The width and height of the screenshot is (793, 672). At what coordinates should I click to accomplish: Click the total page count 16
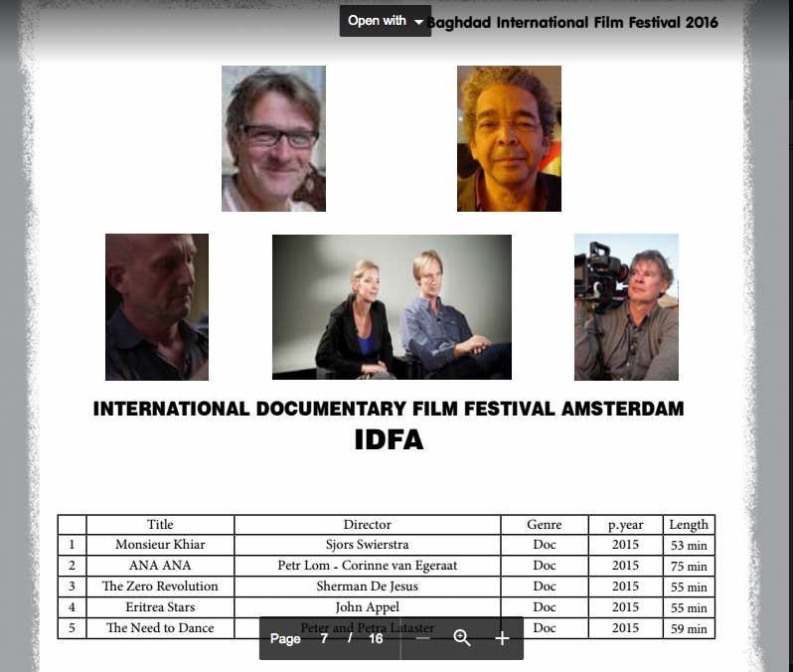(376, 639)
